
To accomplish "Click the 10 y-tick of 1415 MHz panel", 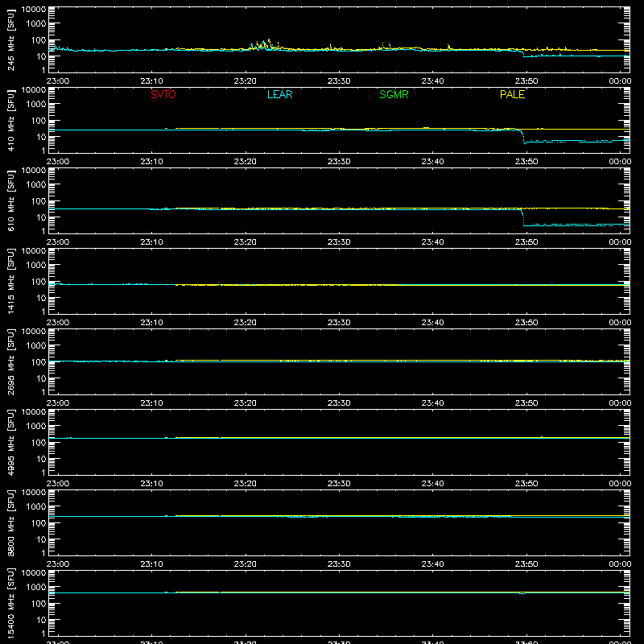I will click(x=41, y=298).
